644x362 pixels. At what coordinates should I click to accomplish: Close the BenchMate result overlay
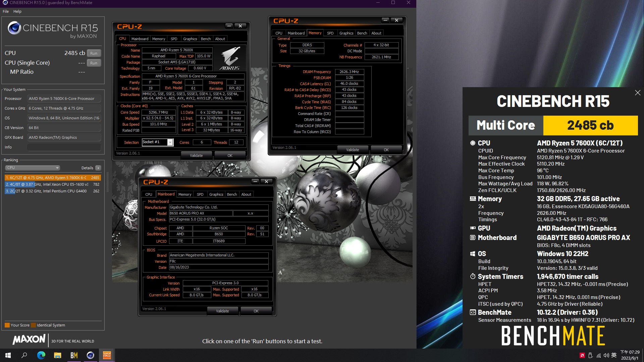click(638, 93)
